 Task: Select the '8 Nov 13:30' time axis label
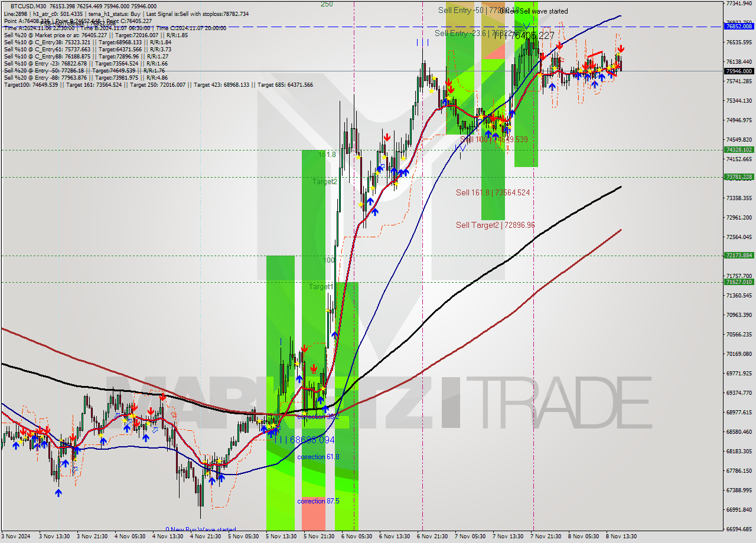tap(621, 537)
